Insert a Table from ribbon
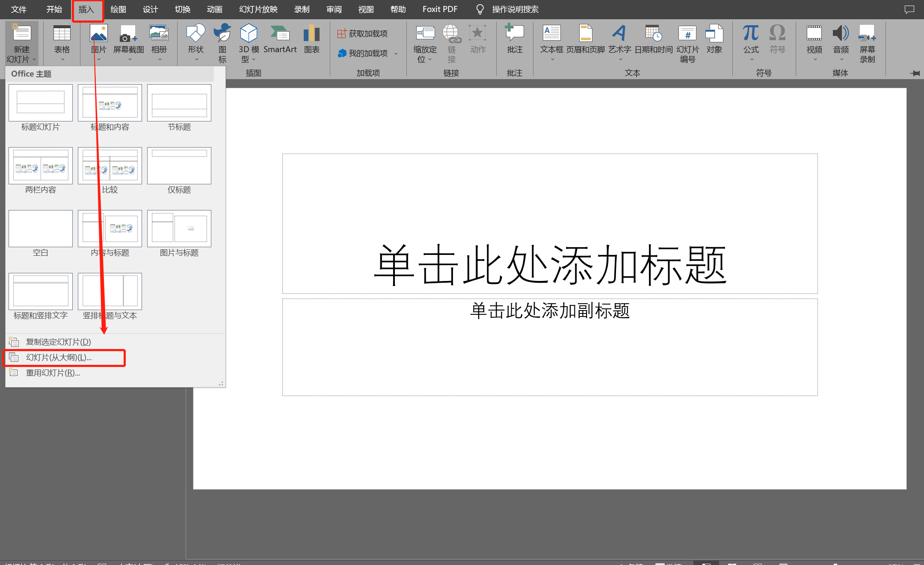 (62, 43)
